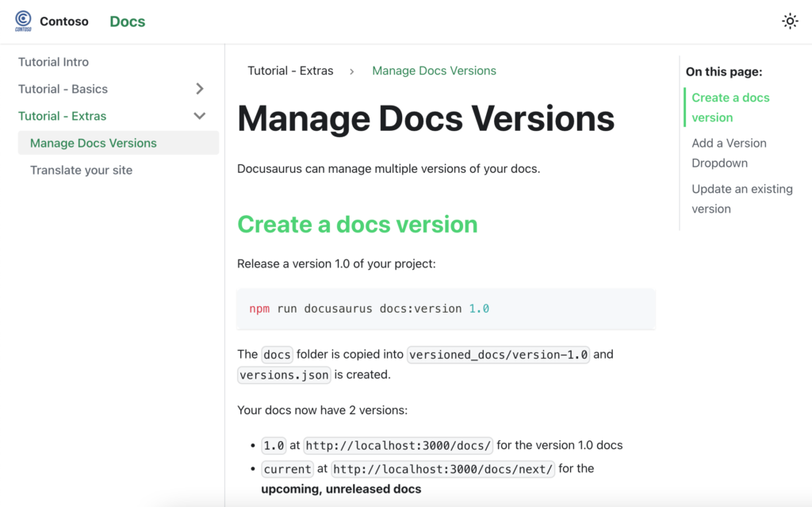Go to the Contoso site title
Viewport: 812px width, 507px height.
(64, 21)
